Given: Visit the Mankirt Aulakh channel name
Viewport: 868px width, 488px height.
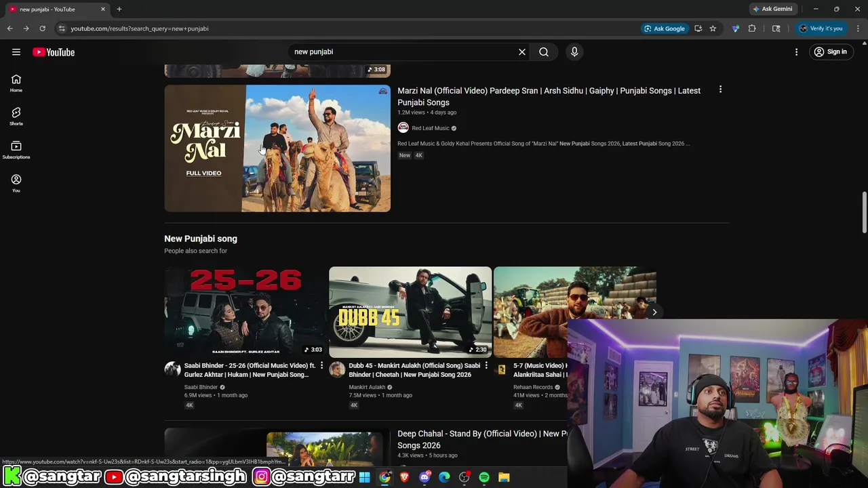Looking at the screenshot, I should 367,387.
